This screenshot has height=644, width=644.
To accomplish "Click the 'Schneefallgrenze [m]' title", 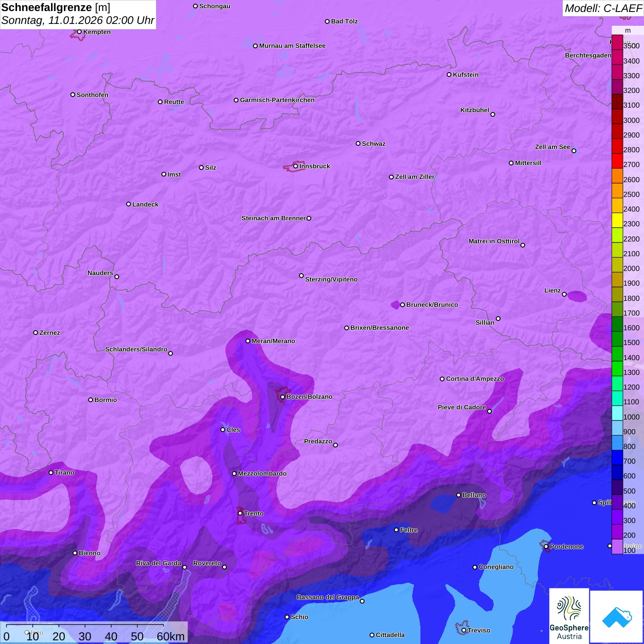I will point(56,7).
